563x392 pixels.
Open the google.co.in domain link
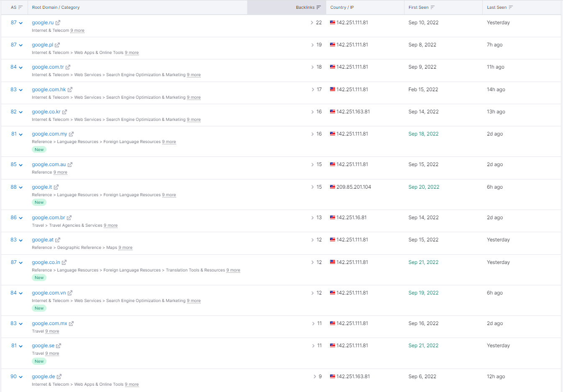click(46, 262)
